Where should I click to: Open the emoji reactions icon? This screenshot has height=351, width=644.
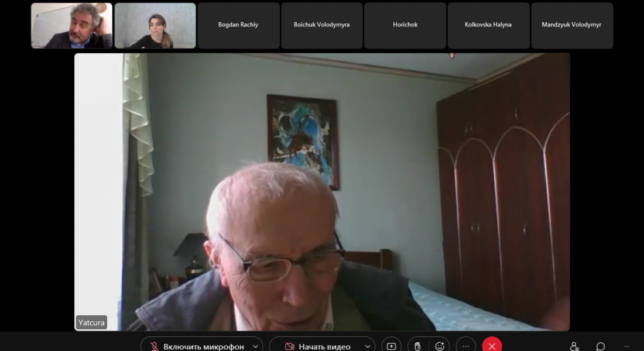pos(440,346)
